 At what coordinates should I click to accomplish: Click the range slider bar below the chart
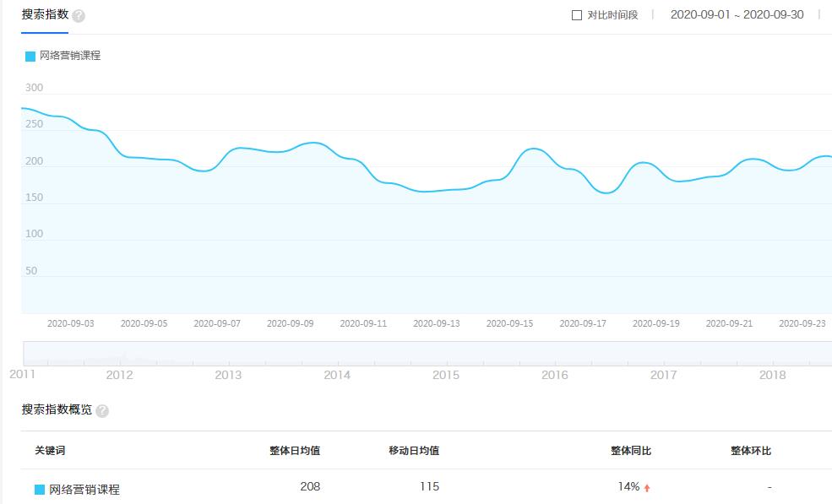click(x=427, y=353)
